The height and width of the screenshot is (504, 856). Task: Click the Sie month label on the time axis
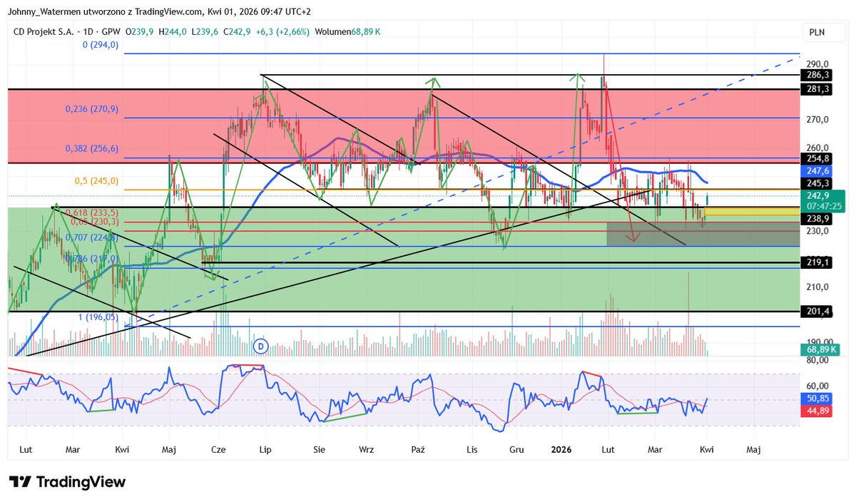tap(319, 451)
